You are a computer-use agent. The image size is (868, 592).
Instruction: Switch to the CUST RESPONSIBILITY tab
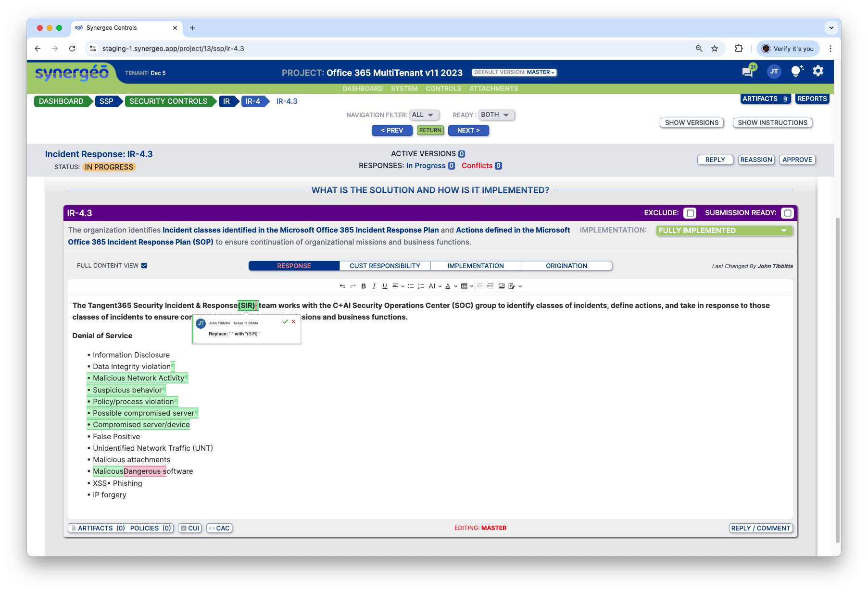pyautogui.click(x=385, y=266)
